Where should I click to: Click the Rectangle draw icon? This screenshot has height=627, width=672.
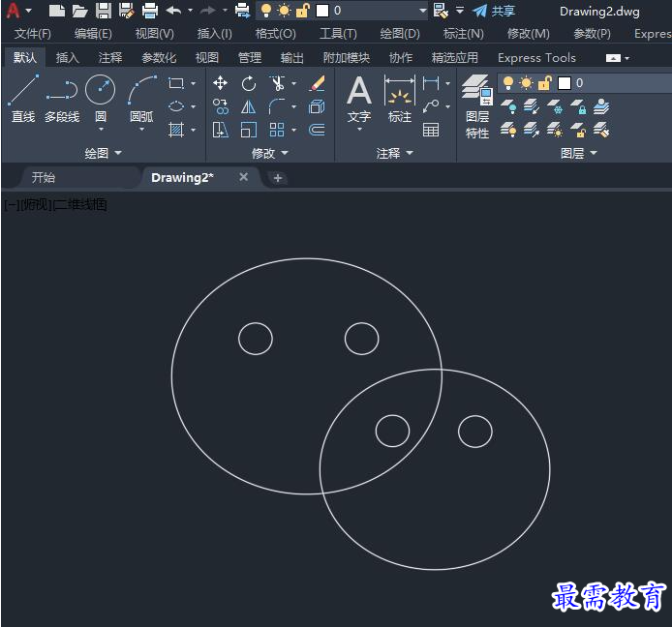(x=176, y=83)
